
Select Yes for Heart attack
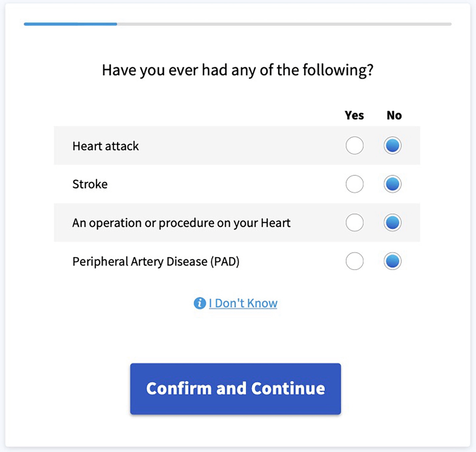pos(354,146)
